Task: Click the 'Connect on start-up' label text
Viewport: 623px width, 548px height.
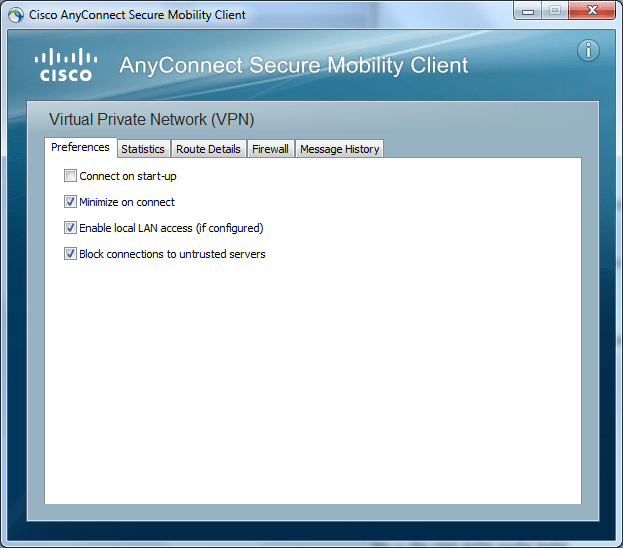Action: click(x=128, y=176)
